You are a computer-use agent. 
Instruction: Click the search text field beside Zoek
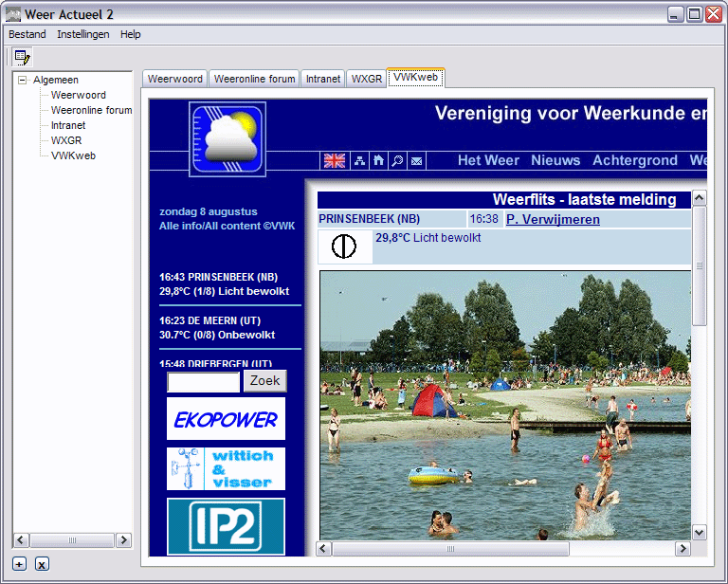tap(204, 382)
